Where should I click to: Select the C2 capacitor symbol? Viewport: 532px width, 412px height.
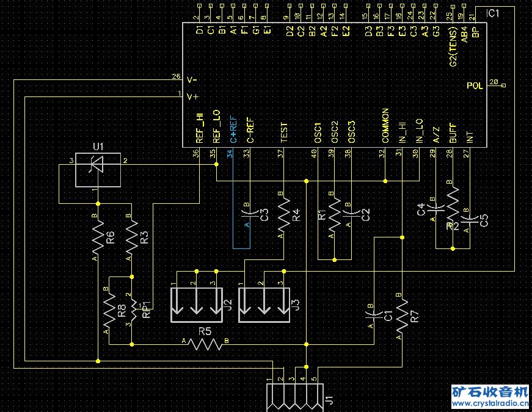point(351,214)
